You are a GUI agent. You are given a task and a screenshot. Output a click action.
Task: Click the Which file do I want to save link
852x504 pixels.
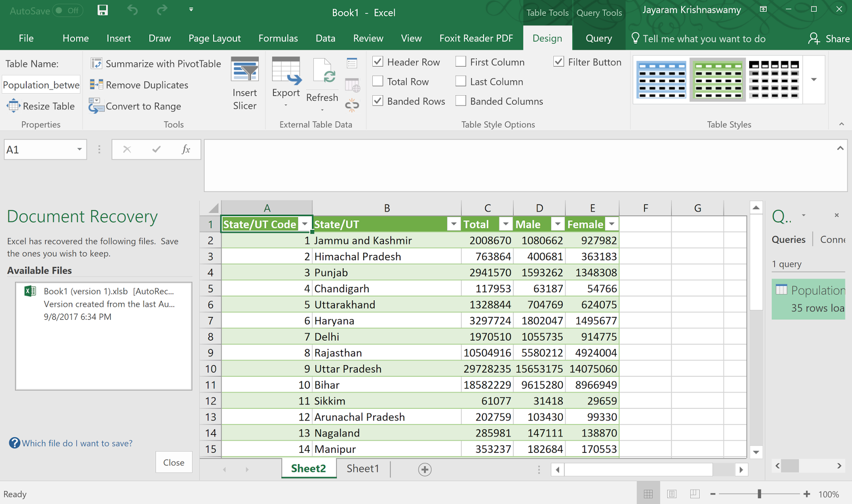tap(76, 443)
